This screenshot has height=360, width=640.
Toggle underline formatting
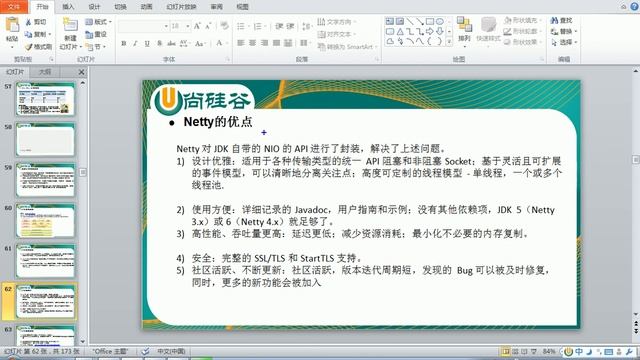click(x=147, y=43)
